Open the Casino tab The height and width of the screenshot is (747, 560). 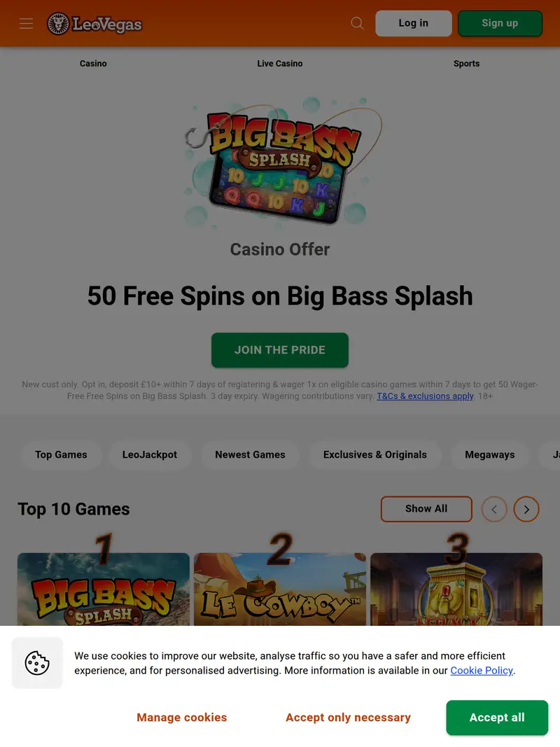(93, 64)
